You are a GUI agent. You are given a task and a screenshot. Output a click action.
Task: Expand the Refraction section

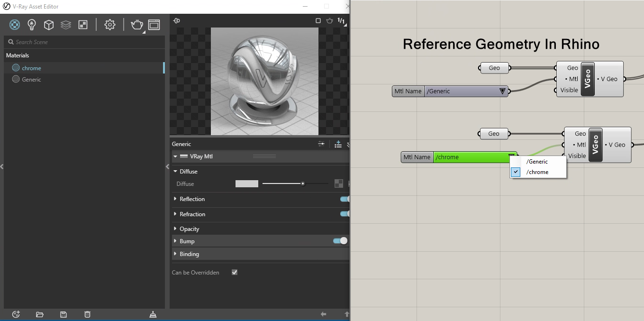coord(175,214)
